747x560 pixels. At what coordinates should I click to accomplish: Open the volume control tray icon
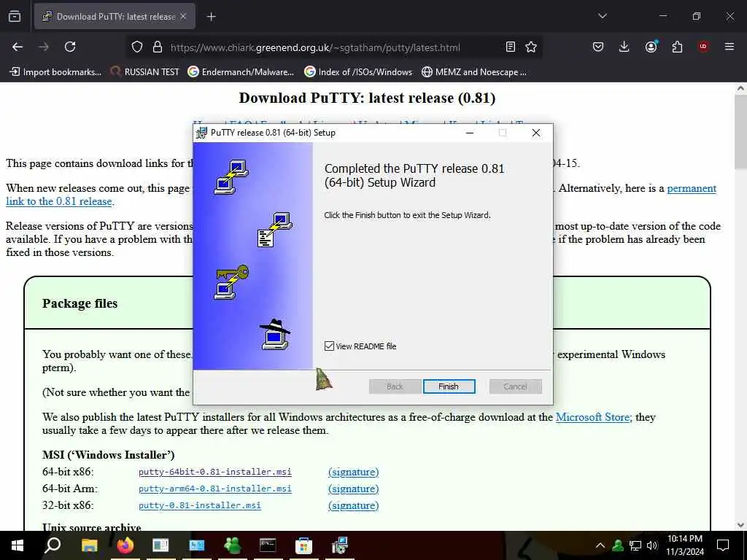pos(652,545)
